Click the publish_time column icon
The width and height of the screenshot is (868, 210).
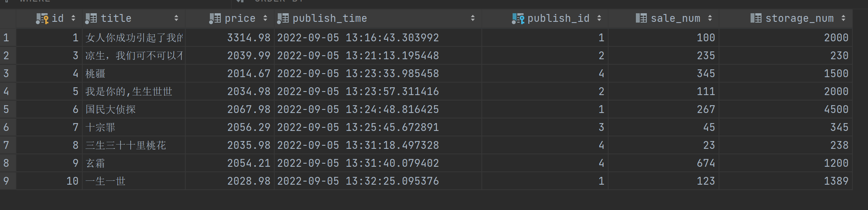coord(283,18)
